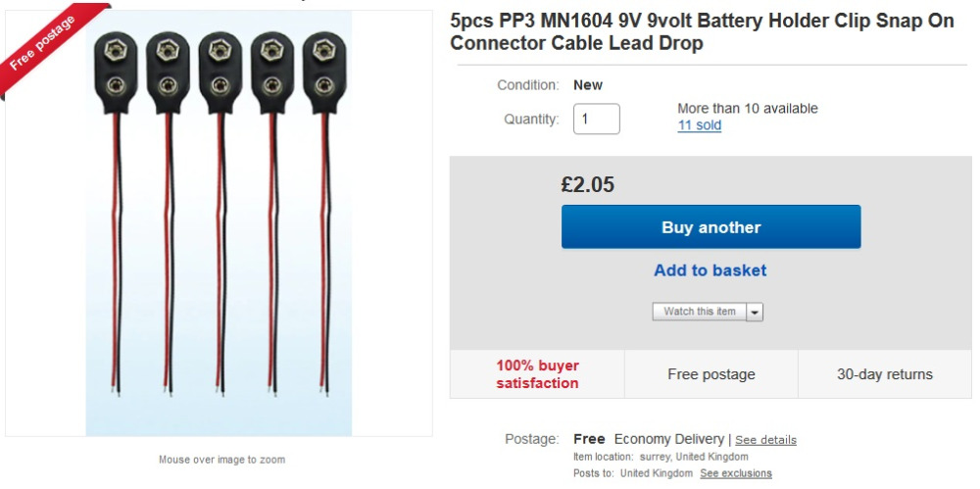Open the See exclusions link
Image resolution: width=980 pixels, height=489 pixels.
coord(735,473)
